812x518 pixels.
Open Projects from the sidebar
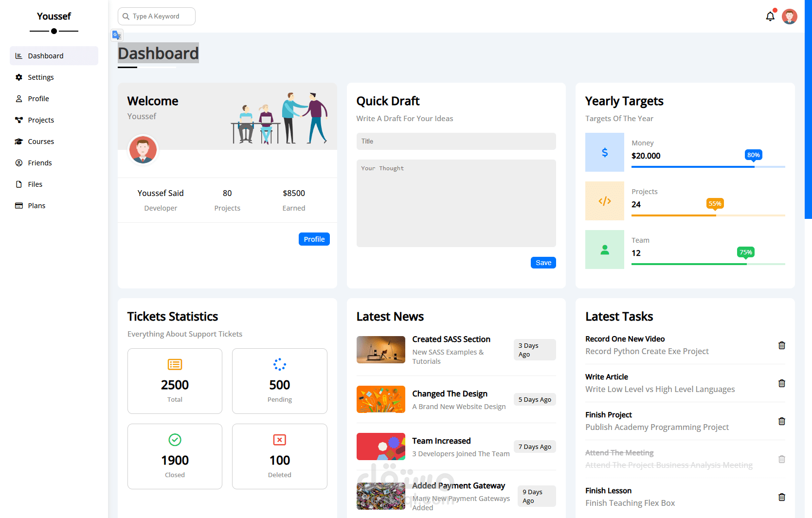(54, 120)
